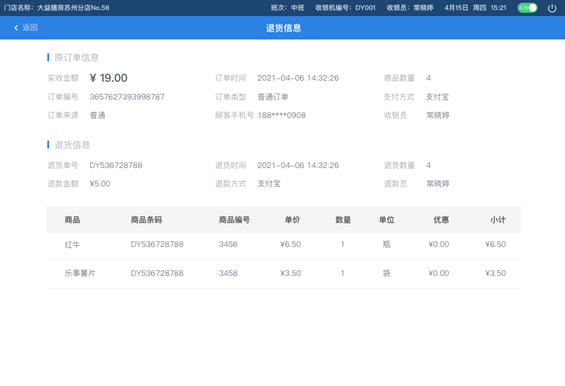
Task: Click customer phone 188****0908
Action: coord(281,115)
